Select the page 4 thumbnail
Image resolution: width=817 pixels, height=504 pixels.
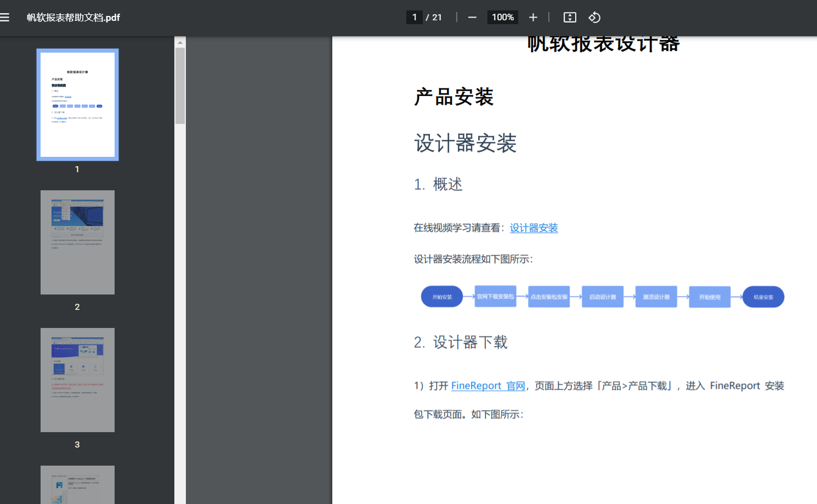coord(77,485)
